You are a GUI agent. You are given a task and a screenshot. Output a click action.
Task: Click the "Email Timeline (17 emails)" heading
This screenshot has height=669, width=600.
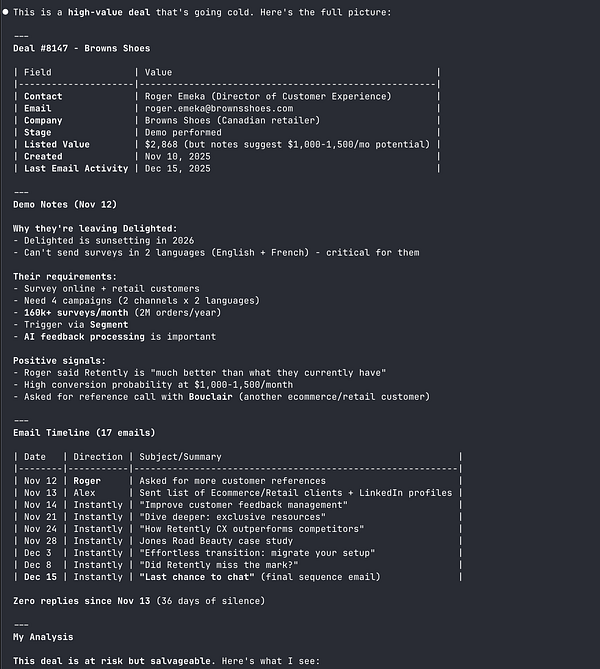84,432
